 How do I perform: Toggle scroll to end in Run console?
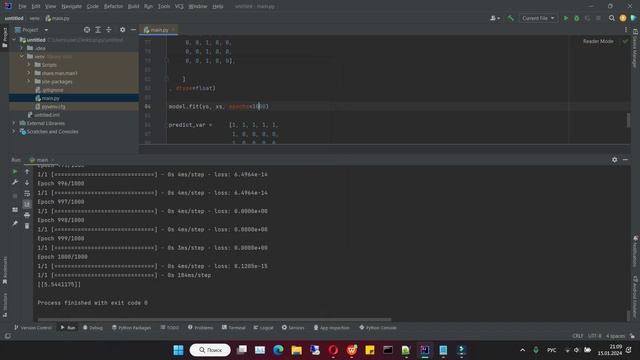pyautogui.click(x=27, y=204)
